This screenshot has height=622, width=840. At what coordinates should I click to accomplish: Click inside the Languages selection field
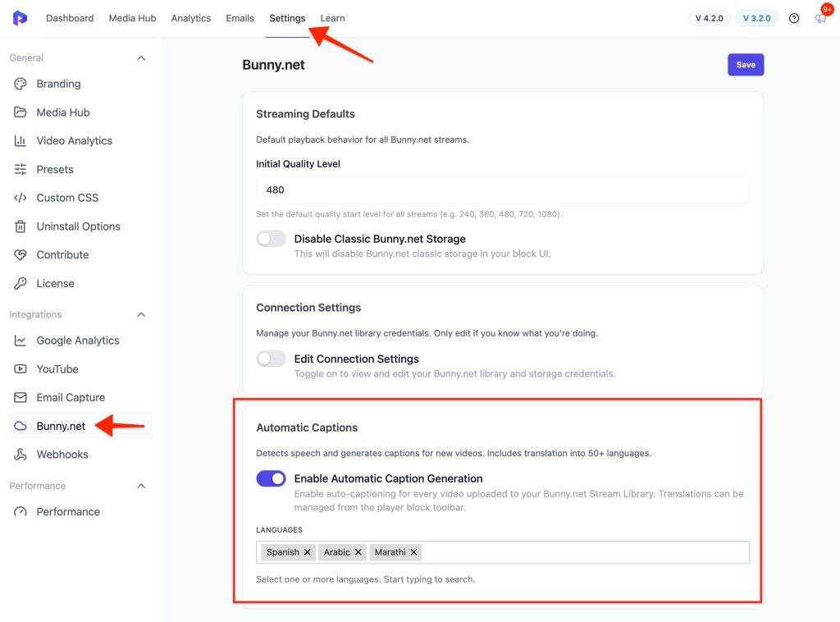(503, 552)
